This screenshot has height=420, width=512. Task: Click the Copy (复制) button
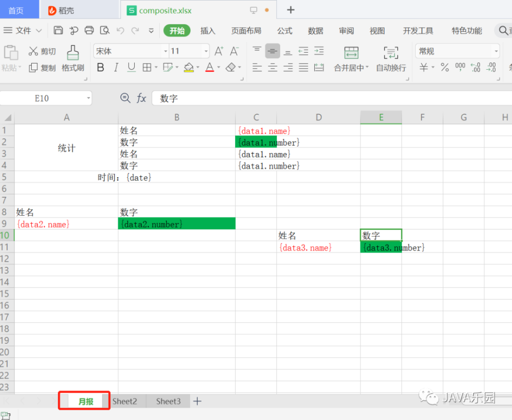point(42,68)
